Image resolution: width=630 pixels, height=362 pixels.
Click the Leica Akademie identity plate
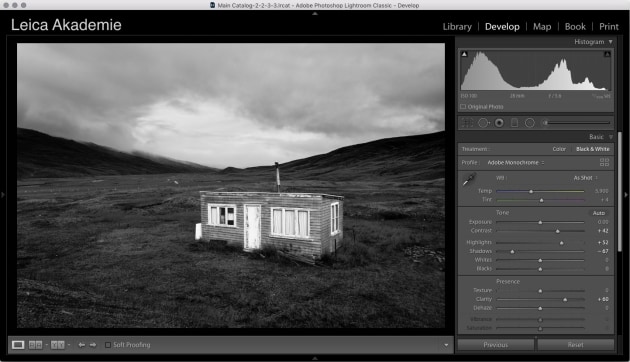[66, 25]
